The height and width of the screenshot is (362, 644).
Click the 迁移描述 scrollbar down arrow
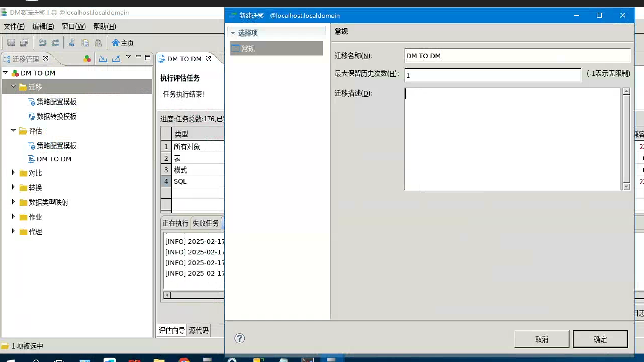[626, 187]
